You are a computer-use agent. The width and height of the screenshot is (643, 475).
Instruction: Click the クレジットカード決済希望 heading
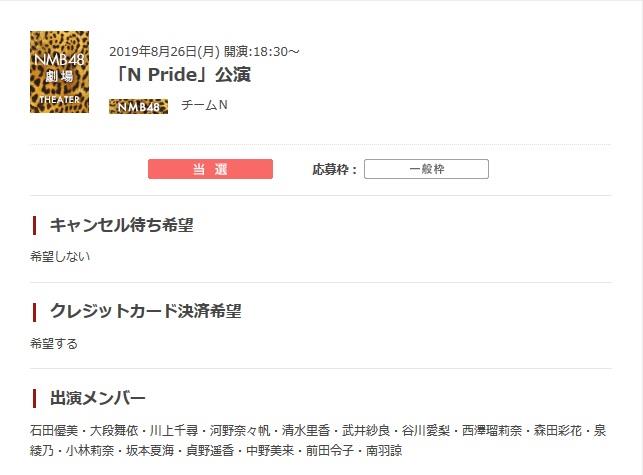(146, 311)
